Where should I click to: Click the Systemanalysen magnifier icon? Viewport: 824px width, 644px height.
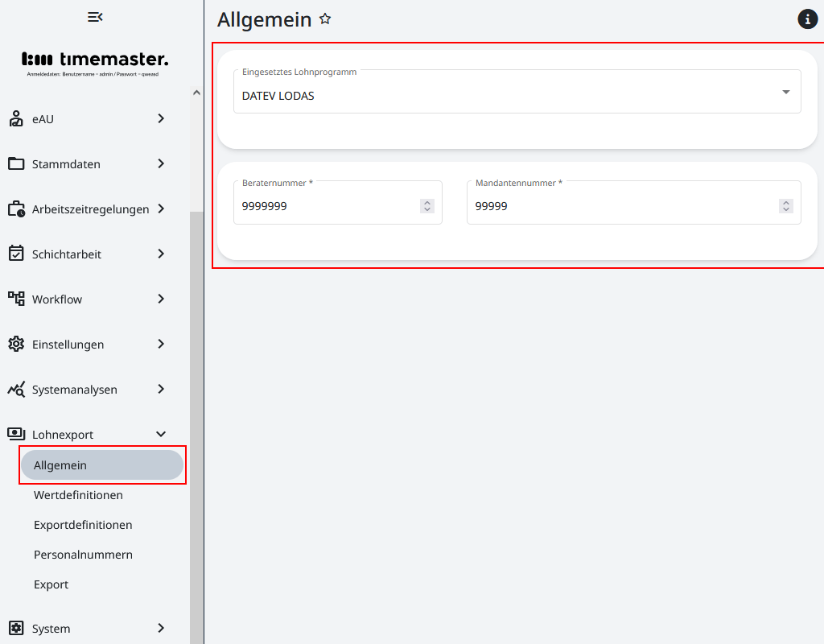(16, 389)
